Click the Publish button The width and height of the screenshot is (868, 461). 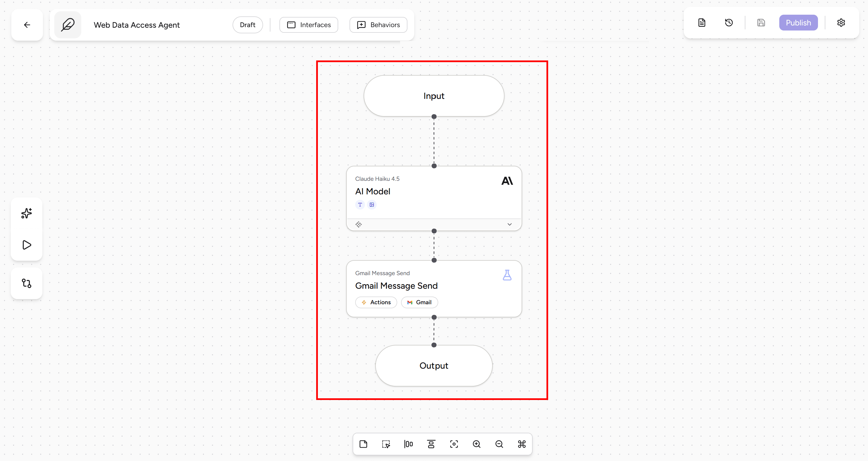[x=798, y=23]
